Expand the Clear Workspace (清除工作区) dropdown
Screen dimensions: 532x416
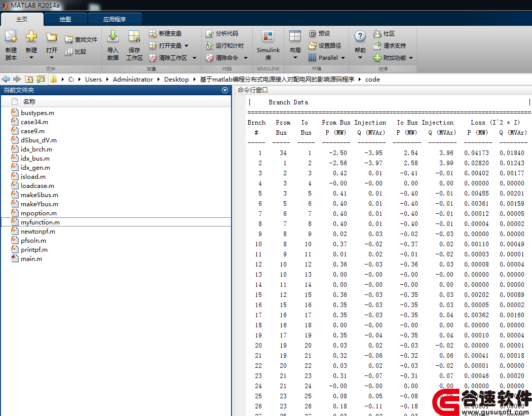tap(195, 58)
